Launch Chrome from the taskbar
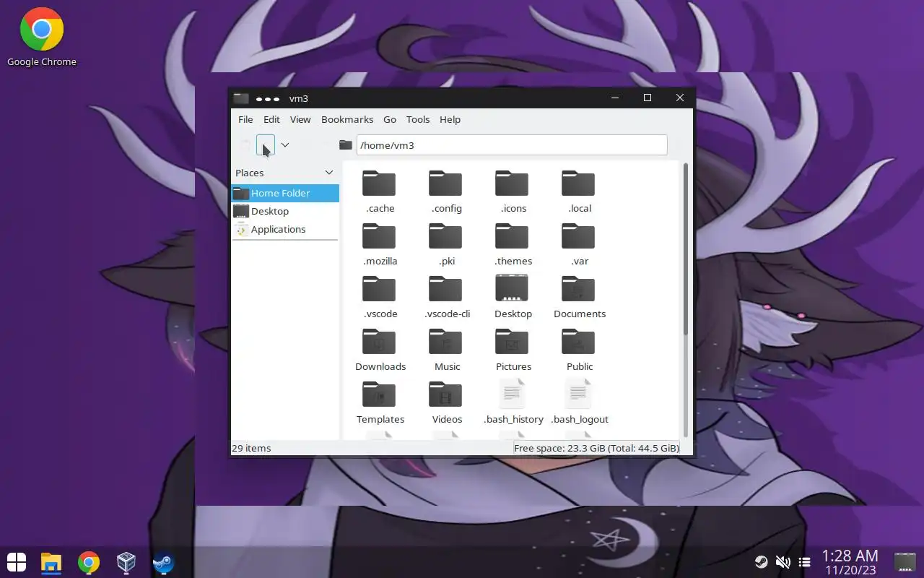Image resolution: width=924 pixels, height=578 pixels. coord(89,562)
